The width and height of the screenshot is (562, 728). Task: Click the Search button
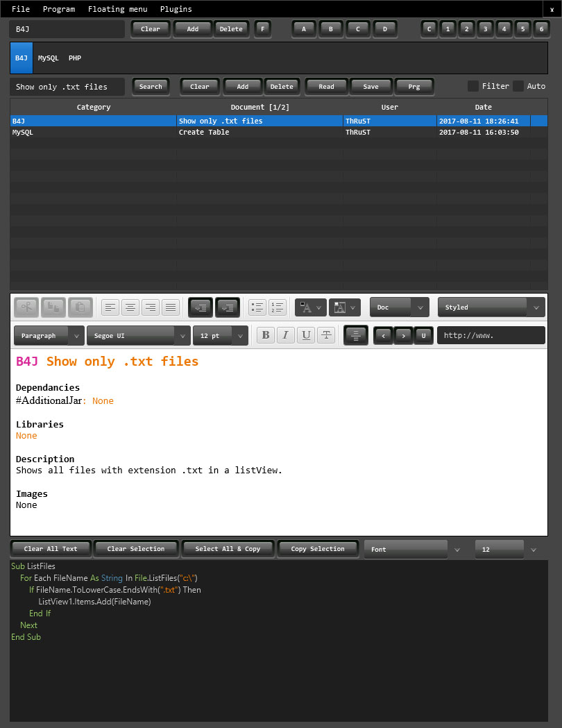[x=151, y=86]
